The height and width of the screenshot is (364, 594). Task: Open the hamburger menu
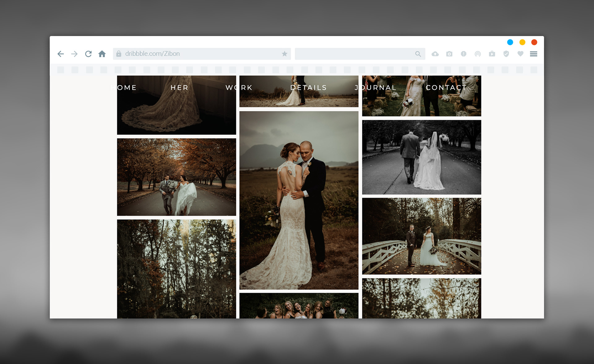tap(533, 54)
